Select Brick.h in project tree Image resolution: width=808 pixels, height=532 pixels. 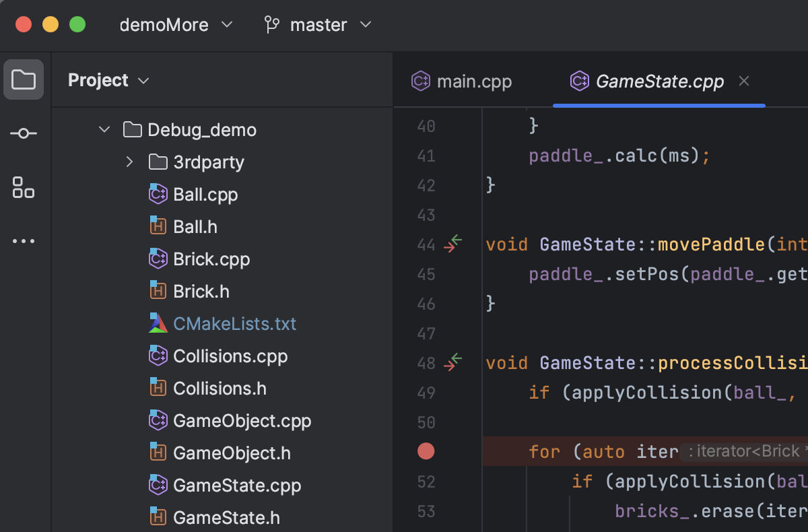201,292
